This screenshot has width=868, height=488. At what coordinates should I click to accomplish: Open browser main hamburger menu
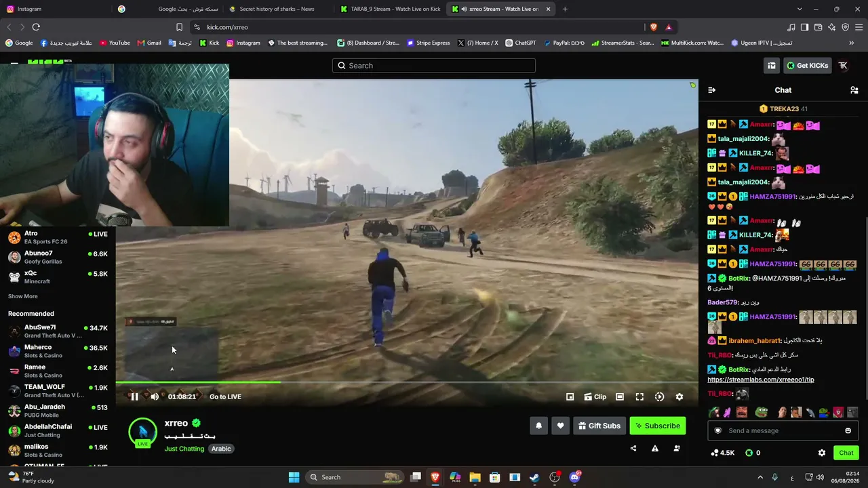pos(859,27)
